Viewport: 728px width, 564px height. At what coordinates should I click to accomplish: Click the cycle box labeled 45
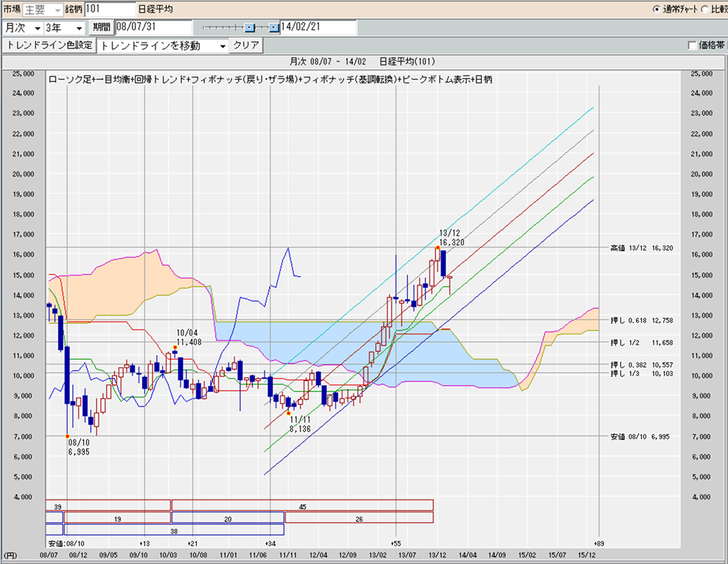303,505
